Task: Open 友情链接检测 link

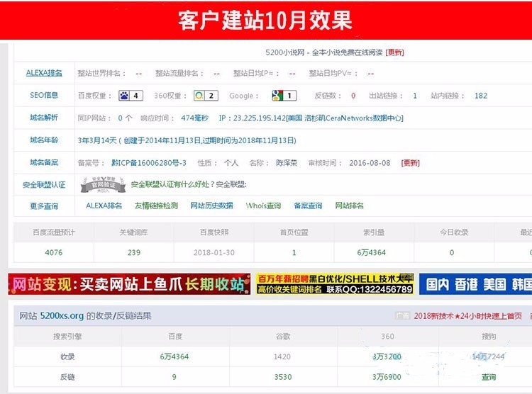Action: (156, 206)
